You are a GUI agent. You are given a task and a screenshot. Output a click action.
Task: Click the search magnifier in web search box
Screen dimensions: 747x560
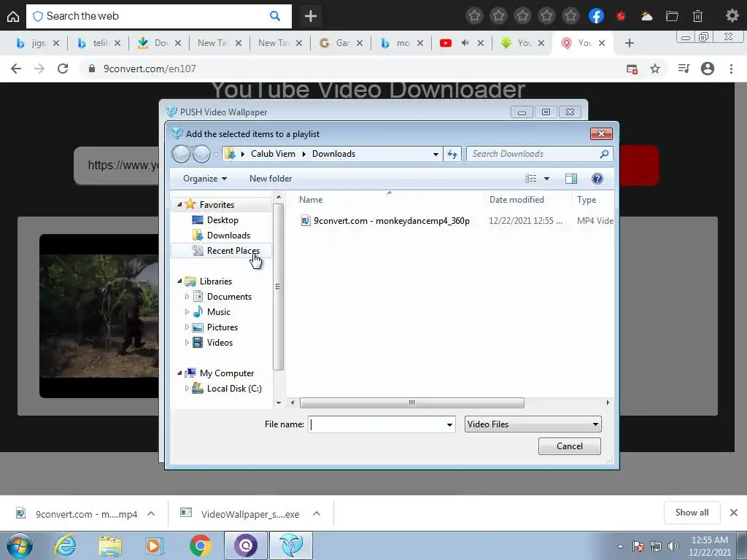(275, 16)
